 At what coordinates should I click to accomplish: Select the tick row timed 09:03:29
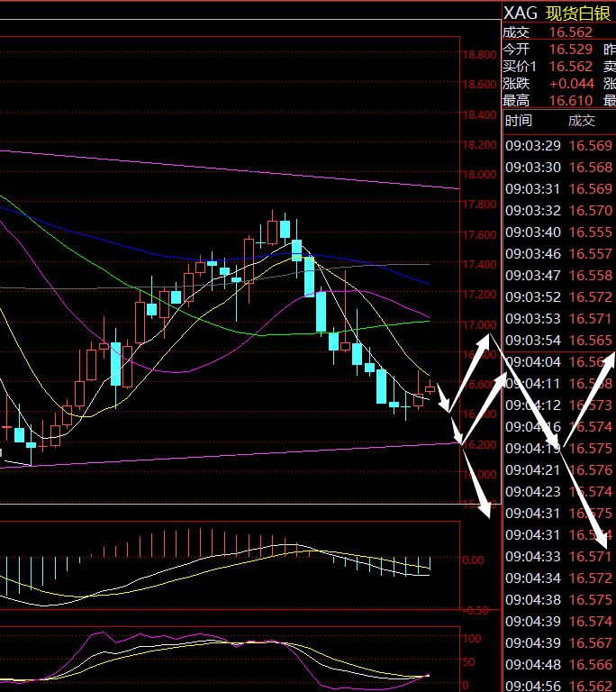click(559, 146)
